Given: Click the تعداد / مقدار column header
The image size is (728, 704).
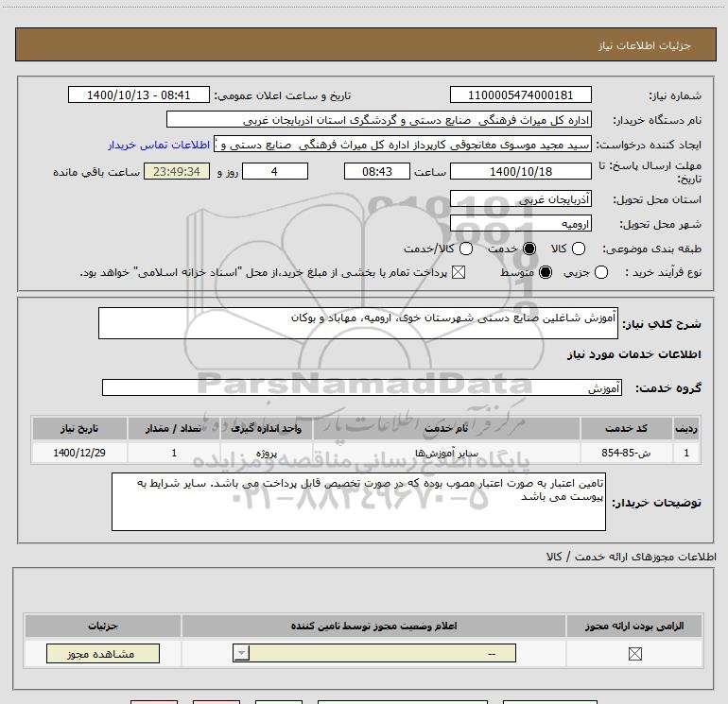Looking at the screenshot, I should tap(174, 428).
